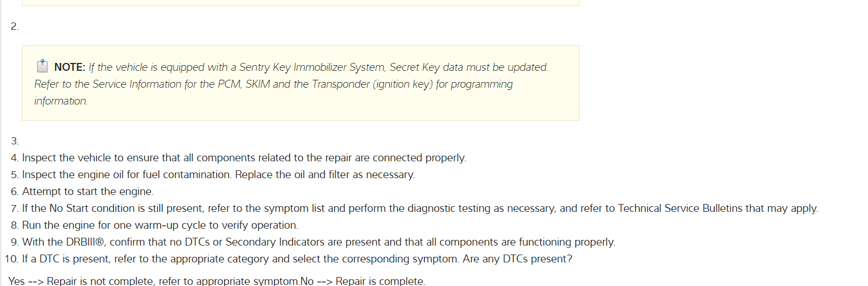Click step 6 'Attempt to start the engine'

pos(88,192)
